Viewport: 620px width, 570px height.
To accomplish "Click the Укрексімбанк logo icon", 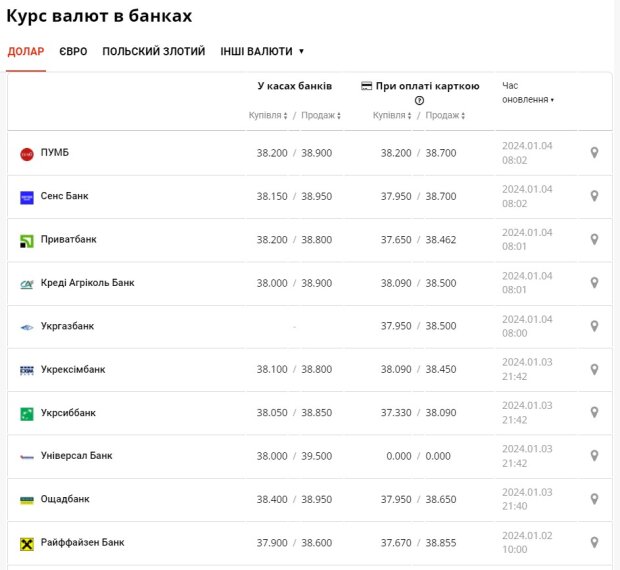I will [27, 370].
